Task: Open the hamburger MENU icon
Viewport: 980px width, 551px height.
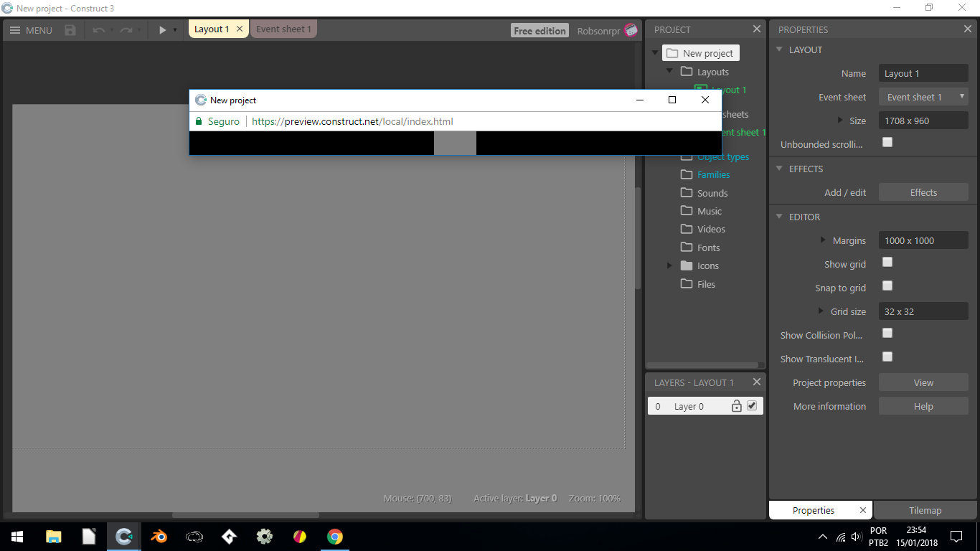Action: pyautogui.click(x=16, y=30)
